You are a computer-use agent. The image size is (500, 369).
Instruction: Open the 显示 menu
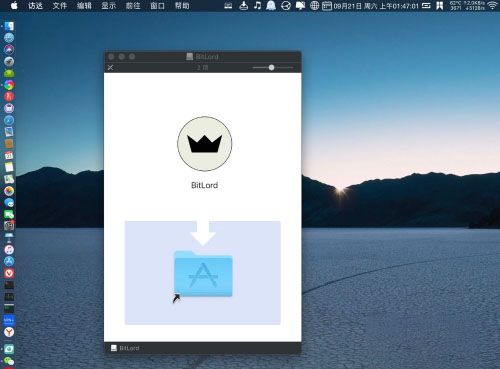coord(108,6)
